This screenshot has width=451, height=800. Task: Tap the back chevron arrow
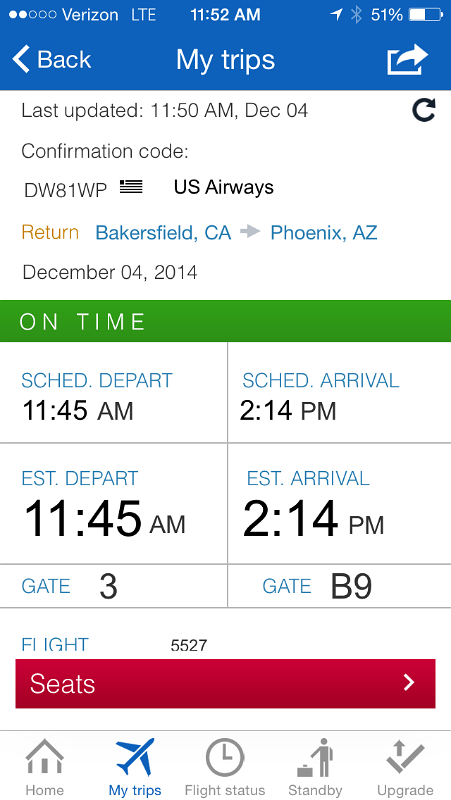coord(21,59)
